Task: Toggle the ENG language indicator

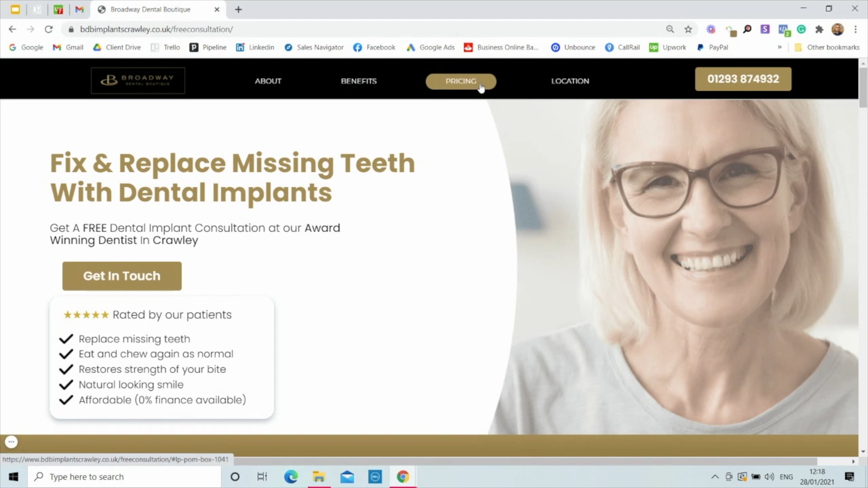Action: tap(787, 477)
